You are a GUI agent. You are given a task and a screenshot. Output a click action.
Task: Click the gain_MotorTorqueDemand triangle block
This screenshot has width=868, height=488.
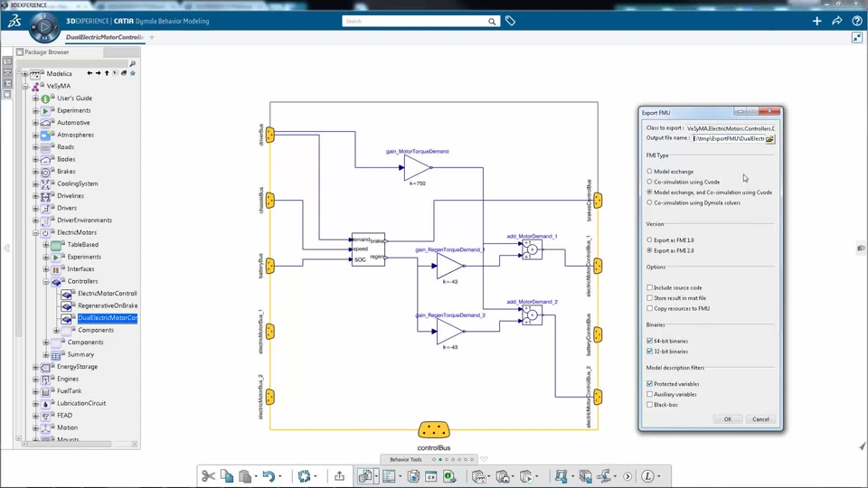(418, 167)
